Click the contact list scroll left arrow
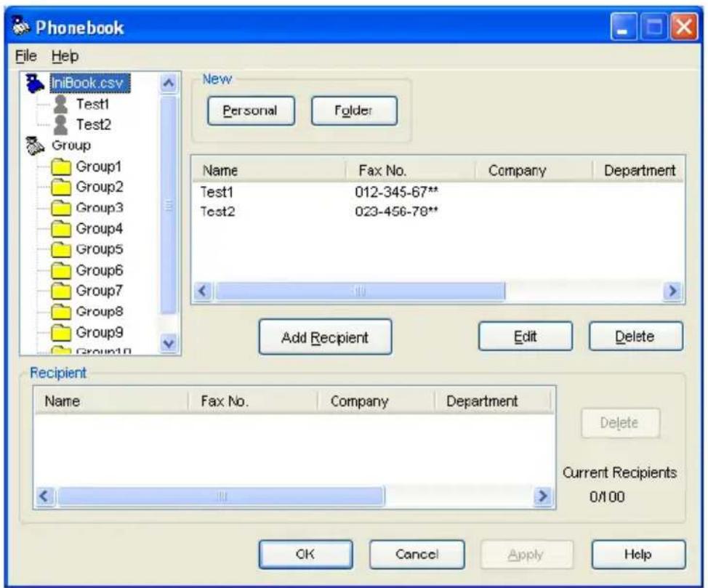Viewport: 708px width, 588px height. tap(204, 291)
